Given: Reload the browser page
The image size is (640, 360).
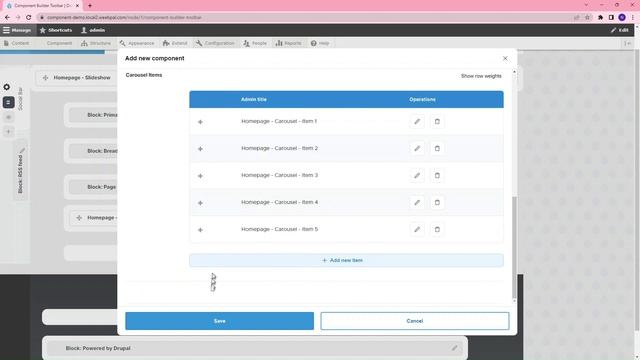Looking at the screenshot, I should point(29,18).
